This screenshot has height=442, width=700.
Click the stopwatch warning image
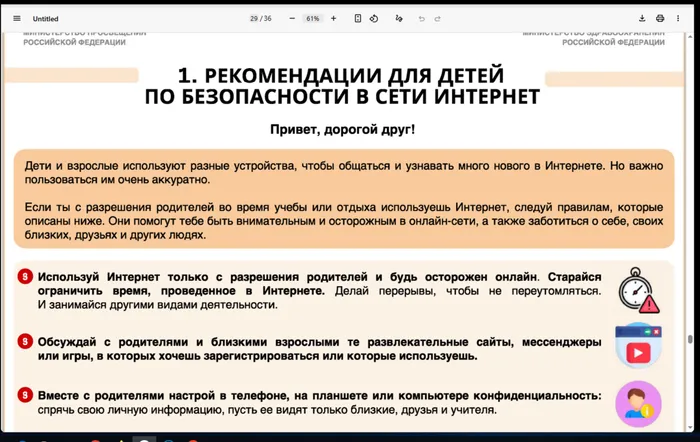coord(637,290)
